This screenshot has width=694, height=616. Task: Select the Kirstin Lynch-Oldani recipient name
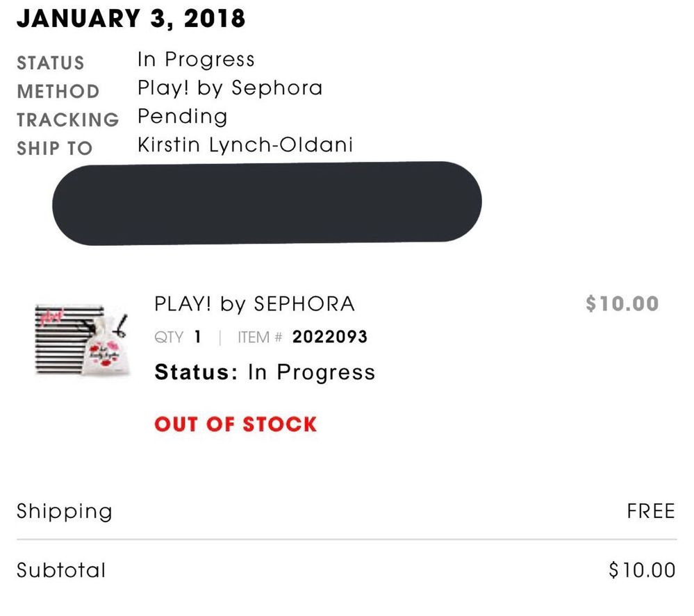click(245, 145)
